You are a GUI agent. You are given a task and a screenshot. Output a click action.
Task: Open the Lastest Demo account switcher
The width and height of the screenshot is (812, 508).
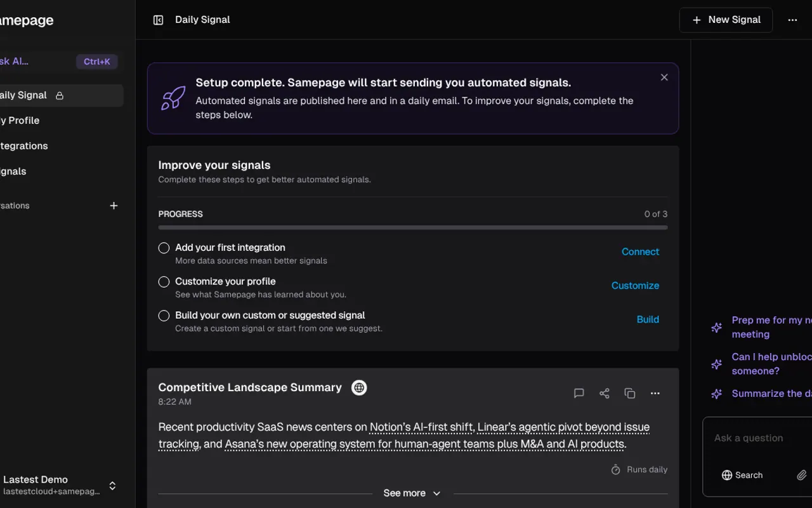tap(59, 486)
